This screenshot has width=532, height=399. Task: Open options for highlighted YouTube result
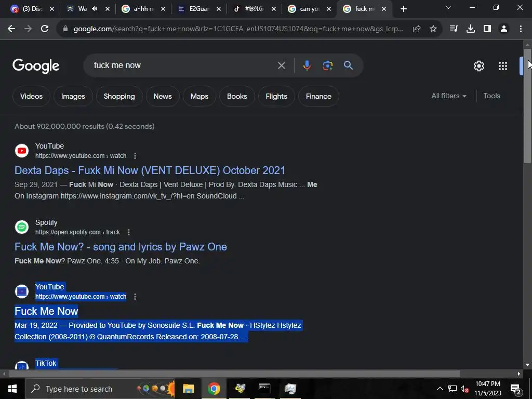point(135,297)
